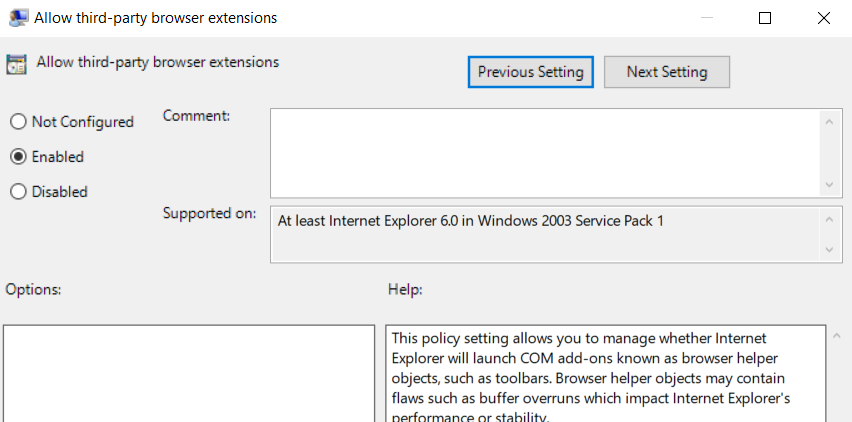Screen dimensions: 852x422
Task: Click inside the empty Options pane
Action: [188, 372]
